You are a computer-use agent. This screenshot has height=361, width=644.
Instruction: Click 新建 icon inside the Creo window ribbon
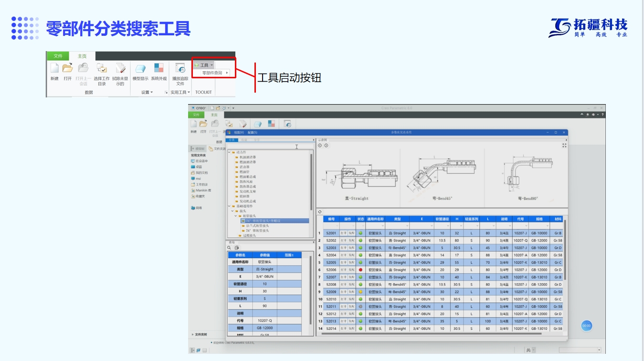(194, 124)
